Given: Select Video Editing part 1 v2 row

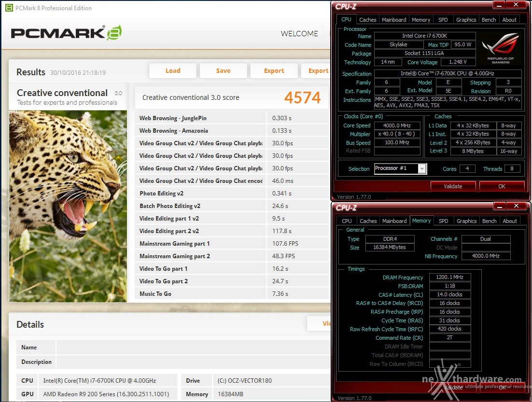Looking at the screenshot, I should coord(232,219).
